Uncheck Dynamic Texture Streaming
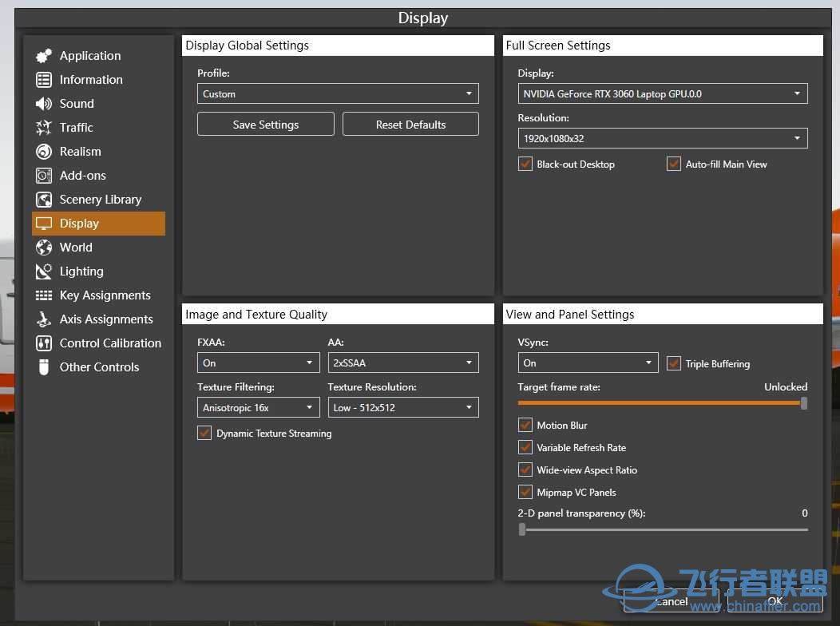Screen dimensions: 840x626 (204, 434)
